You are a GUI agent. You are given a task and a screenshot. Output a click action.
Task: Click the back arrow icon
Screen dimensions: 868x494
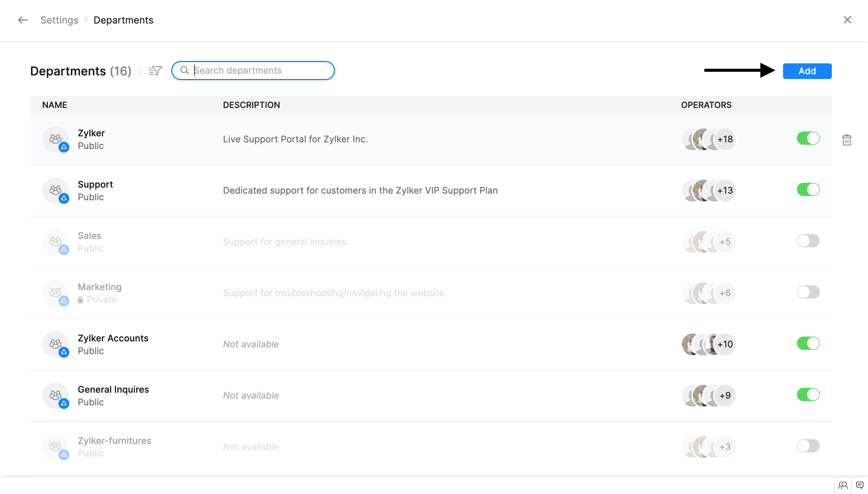(x=23, y=20)
